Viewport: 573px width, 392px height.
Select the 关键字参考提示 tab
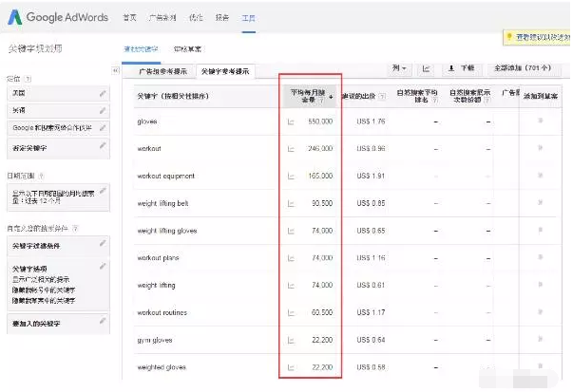coord(226,71)
